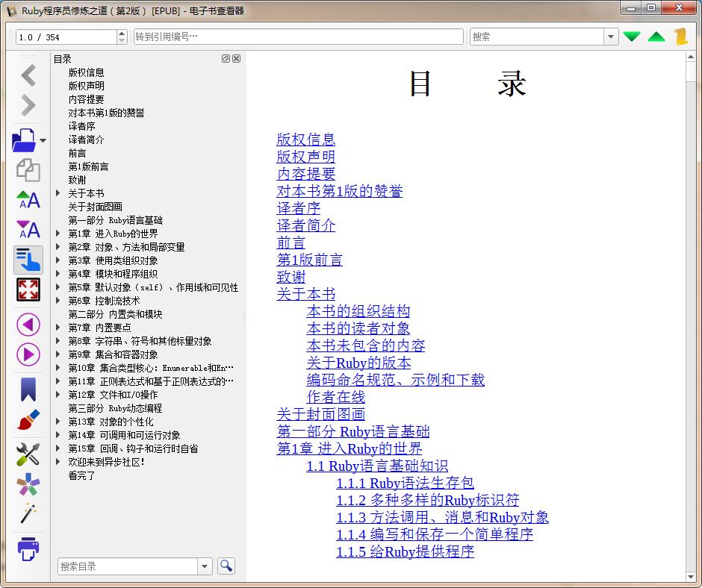Open 对本书第1版的赞誉 link
The width and height of the screenshot is (702, 588).
339,191
